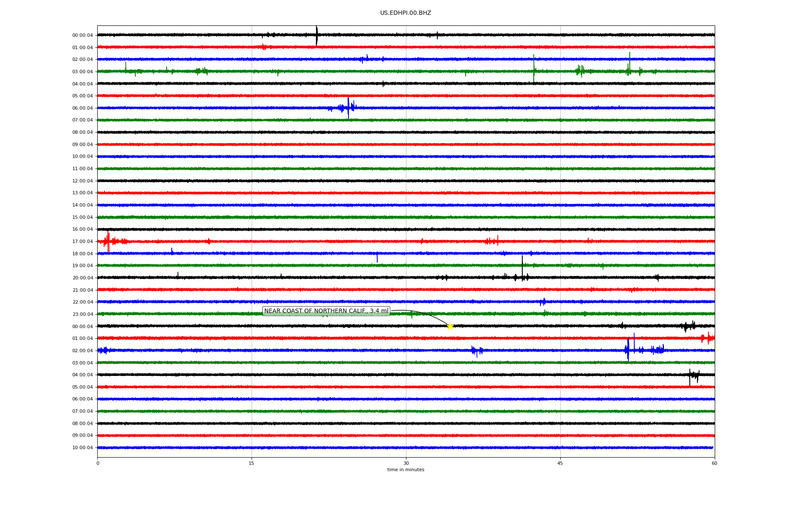
Task: Click the yellow star earthquake marker
Action: [450, 326]
